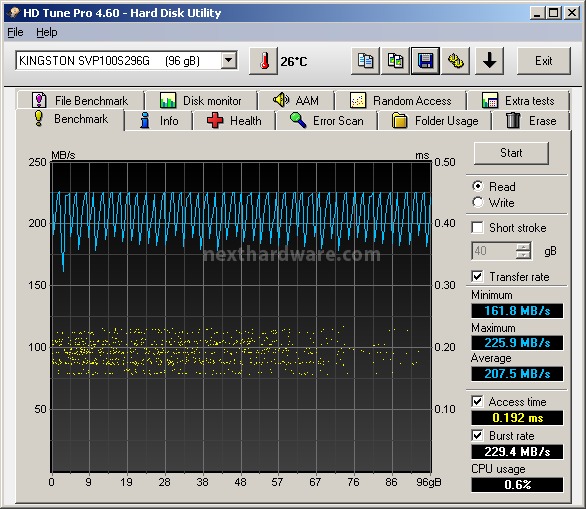Click the short stroke size field showing 40
Image resolution: width=586 pixels, height=509 pixels.
494,251
